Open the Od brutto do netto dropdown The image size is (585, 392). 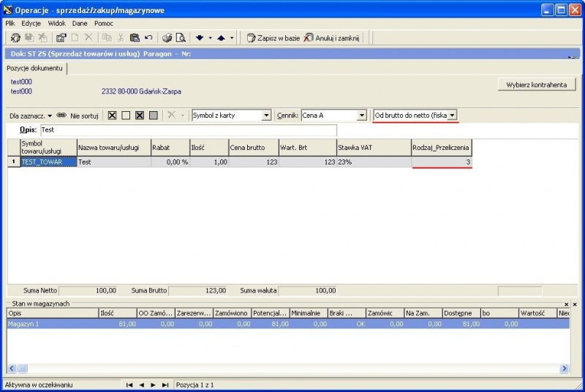[452, 116]
